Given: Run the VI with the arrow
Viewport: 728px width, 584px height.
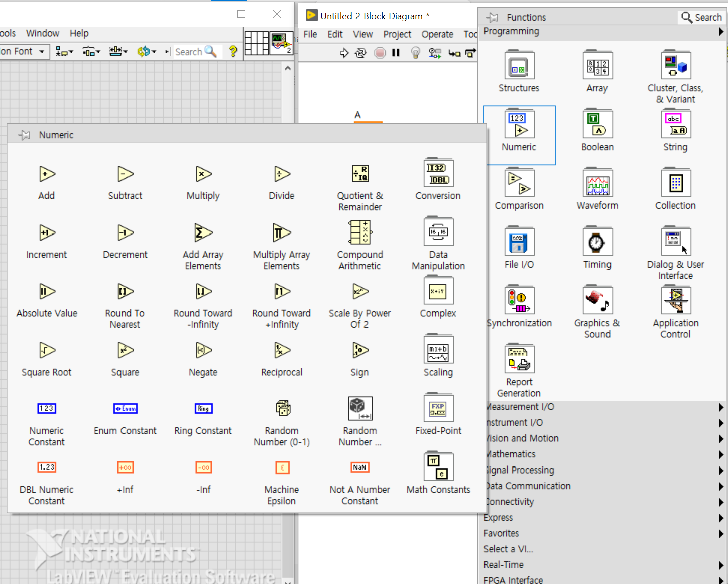Looking at the screenshot, I should tap(344, 53).
